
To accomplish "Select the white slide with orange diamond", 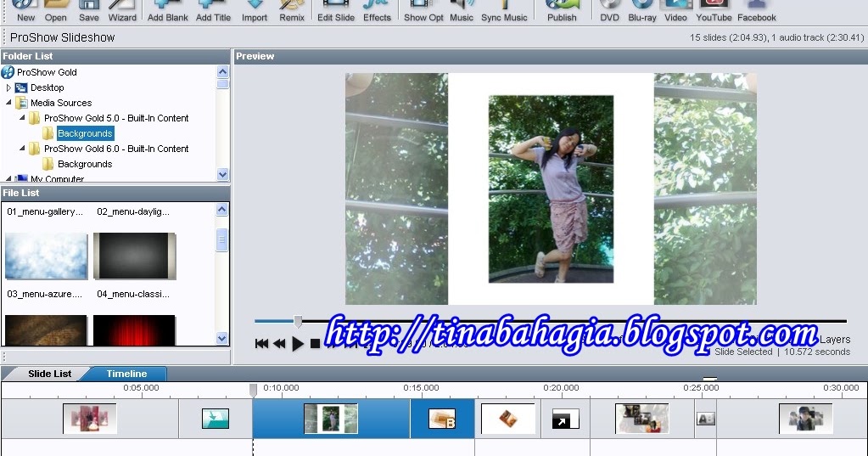I will (x=508, y=419).
